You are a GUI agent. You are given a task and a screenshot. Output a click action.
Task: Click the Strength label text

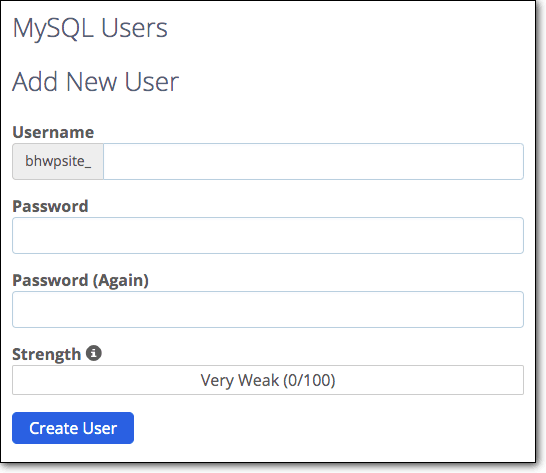tap(47, 354)
